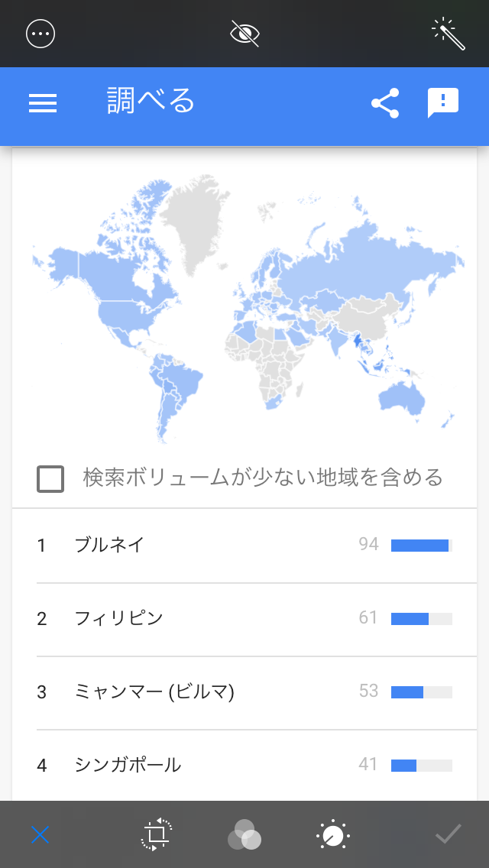This screenshot has width=489, height=868.
Task: Tap the magic wand auto-enhance icon
Action: [x=449, y=34]
